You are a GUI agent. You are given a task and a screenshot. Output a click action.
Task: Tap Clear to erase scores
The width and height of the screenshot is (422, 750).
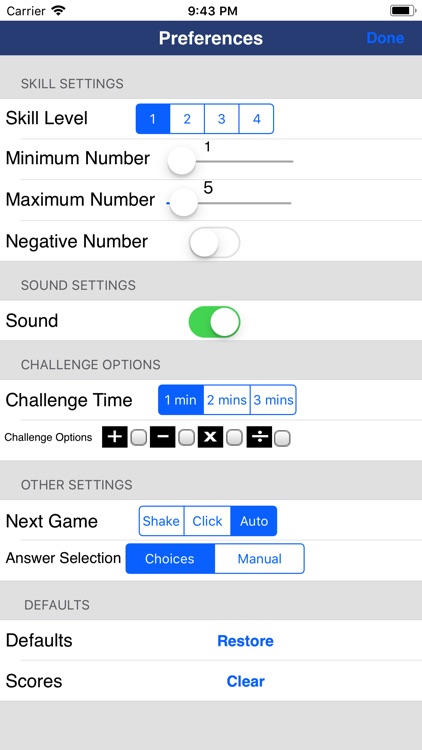(245, 681)
